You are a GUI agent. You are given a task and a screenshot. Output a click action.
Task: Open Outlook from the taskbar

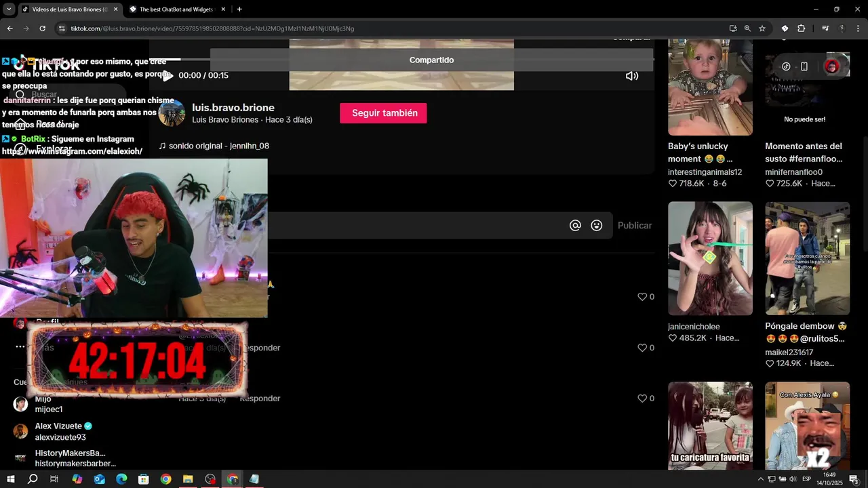[x=100, y=479]
